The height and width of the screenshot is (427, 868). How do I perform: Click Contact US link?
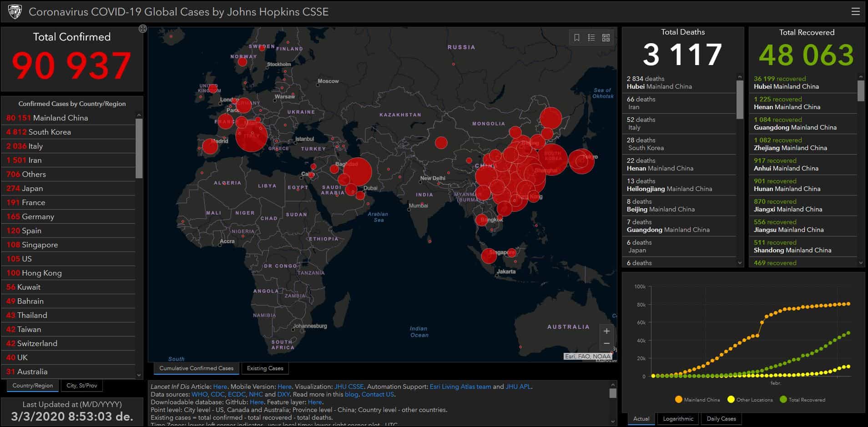tap(378, 394)
